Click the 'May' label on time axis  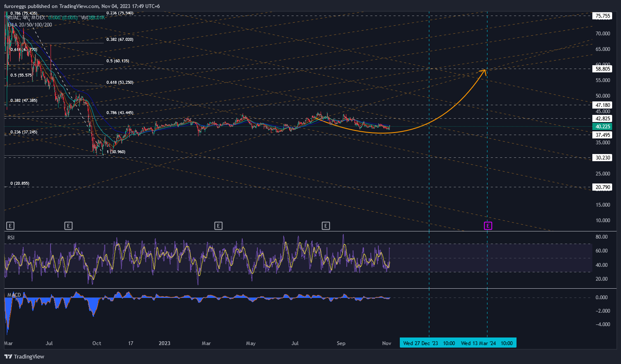pyautogui.click(x=251, y=343)
